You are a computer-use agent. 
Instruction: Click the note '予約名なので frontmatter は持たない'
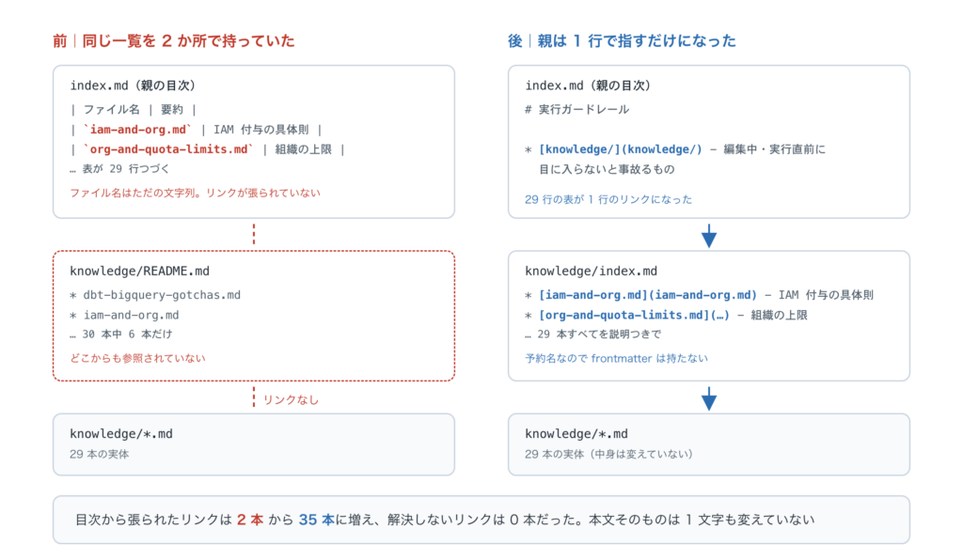tap(616, 358)
